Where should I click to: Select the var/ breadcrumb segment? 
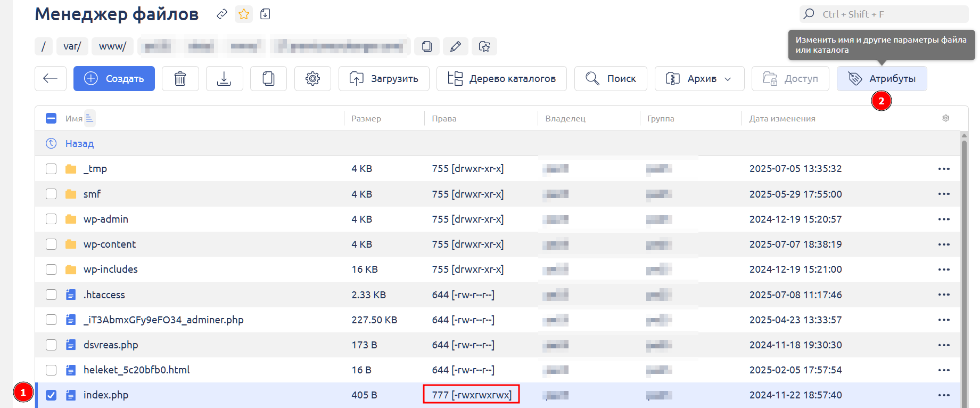click(72, 47)
